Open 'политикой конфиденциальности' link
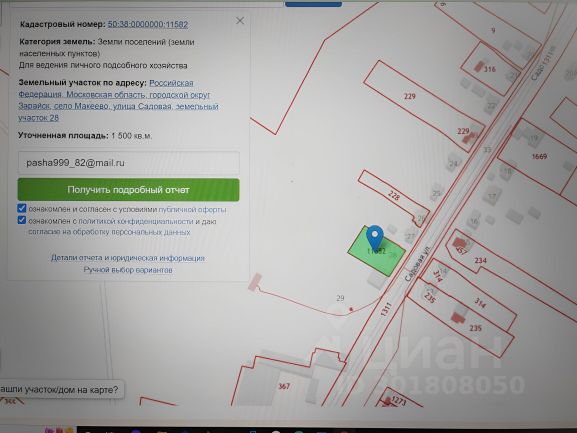 pos(136,221)
